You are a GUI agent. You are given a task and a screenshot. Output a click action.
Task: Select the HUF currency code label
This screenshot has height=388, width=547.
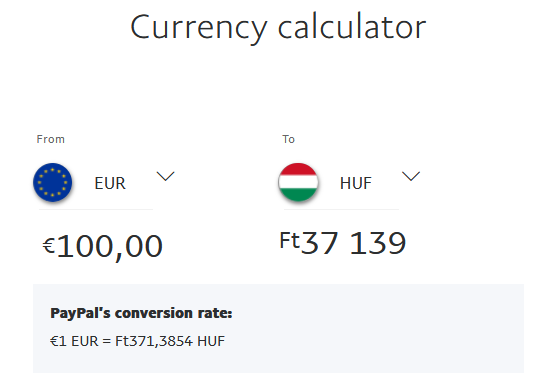(356, 183)
